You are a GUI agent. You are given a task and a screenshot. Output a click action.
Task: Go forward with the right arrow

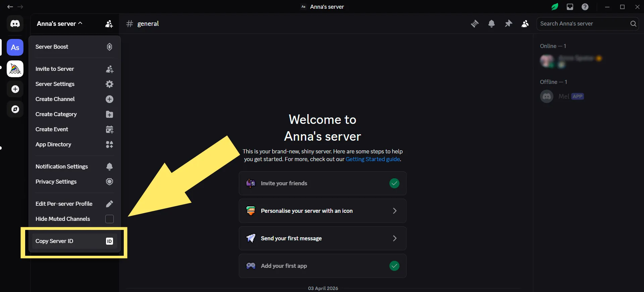point(20,7)
